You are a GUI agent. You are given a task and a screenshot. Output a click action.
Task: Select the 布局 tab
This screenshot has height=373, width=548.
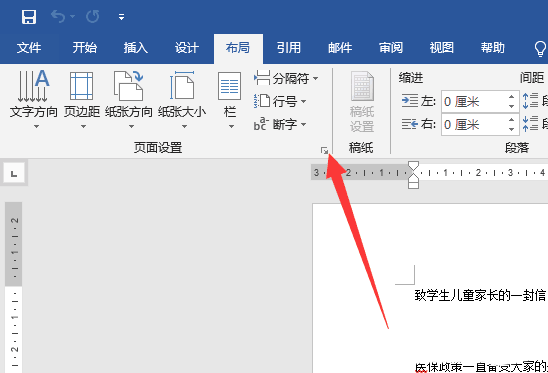tap(238, 48)
